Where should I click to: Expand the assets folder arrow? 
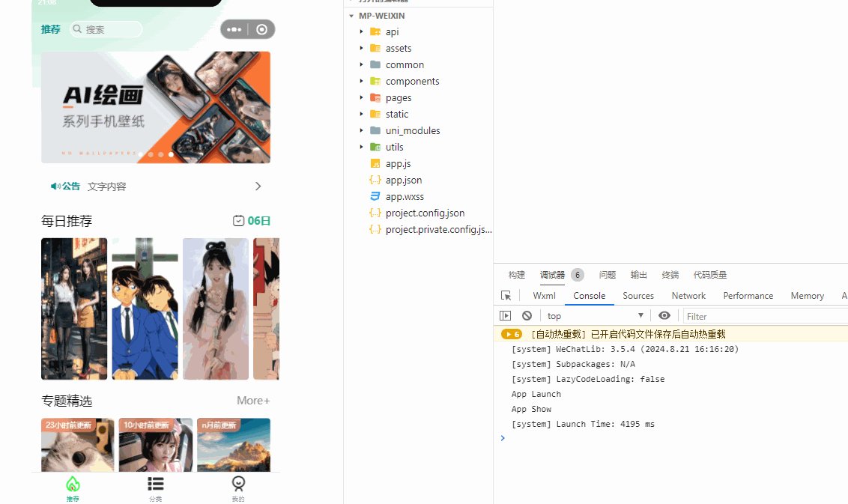[361, 48]
